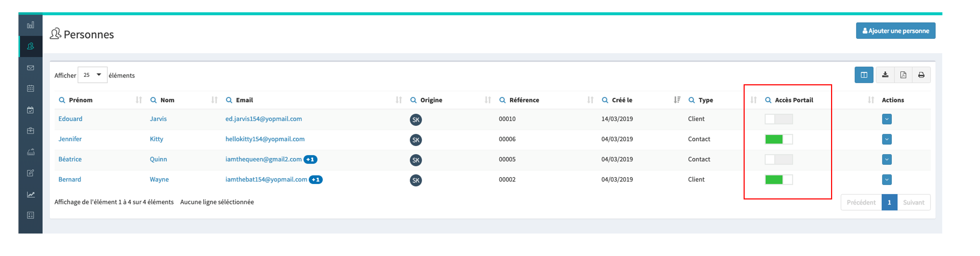Viewport: 980px width, 256px height.
Task: Search in the Prénom column magnifier
Action: click(61, 100)
